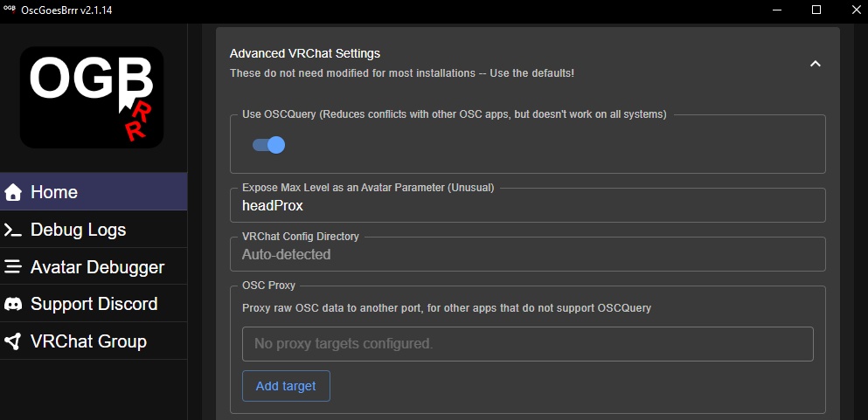This screenshot has height=420, width=868.
Task: Open the Avatar Debugger page label
Action: [97, 267]
